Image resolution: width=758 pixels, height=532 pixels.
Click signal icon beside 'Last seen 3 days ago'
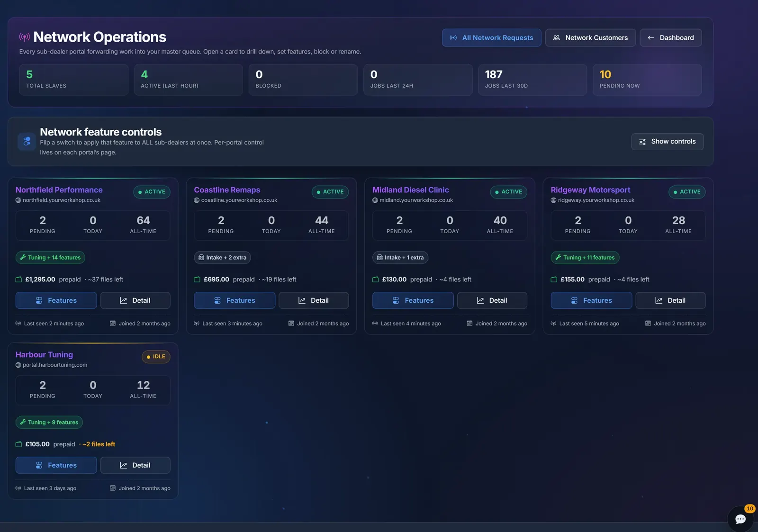point(18,488)
